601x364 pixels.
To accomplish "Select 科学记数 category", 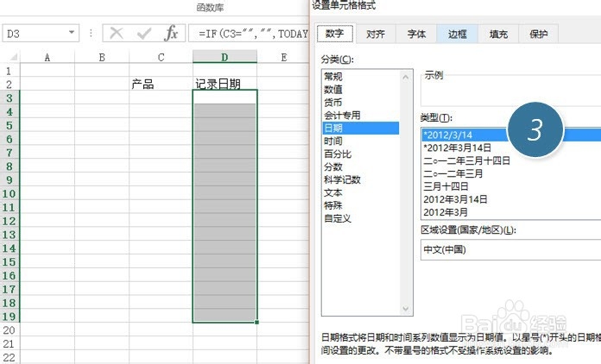I will [342, 179].
